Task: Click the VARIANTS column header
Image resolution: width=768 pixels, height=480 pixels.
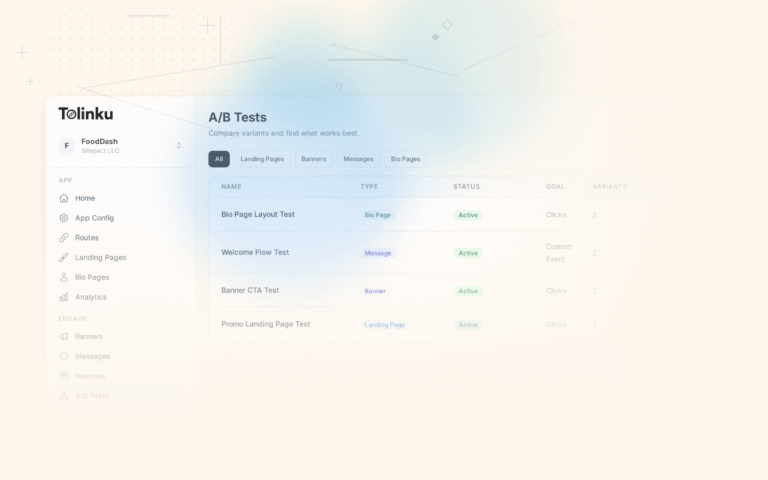Action: 609,187
